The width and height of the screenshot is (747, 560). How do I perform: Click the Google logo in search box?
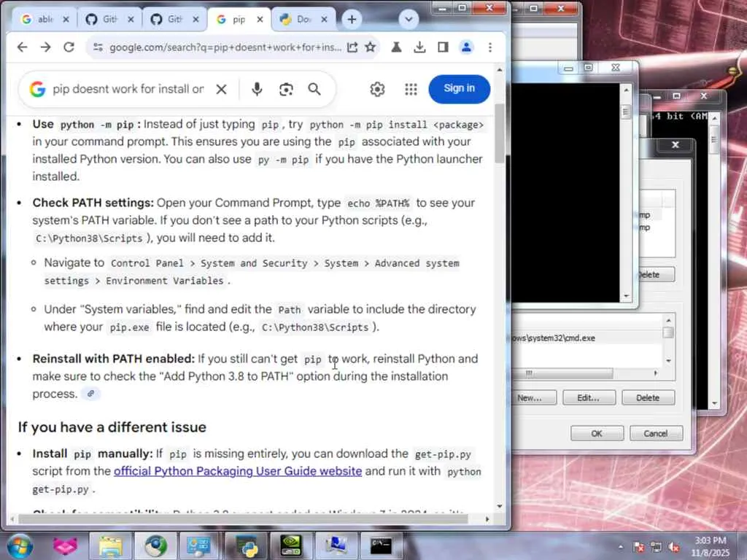pyautogui.click(x=38, y=89)
